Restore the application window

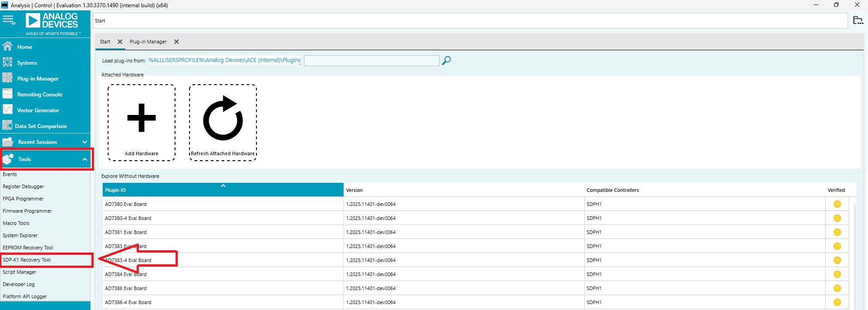[x=836, y=5]
